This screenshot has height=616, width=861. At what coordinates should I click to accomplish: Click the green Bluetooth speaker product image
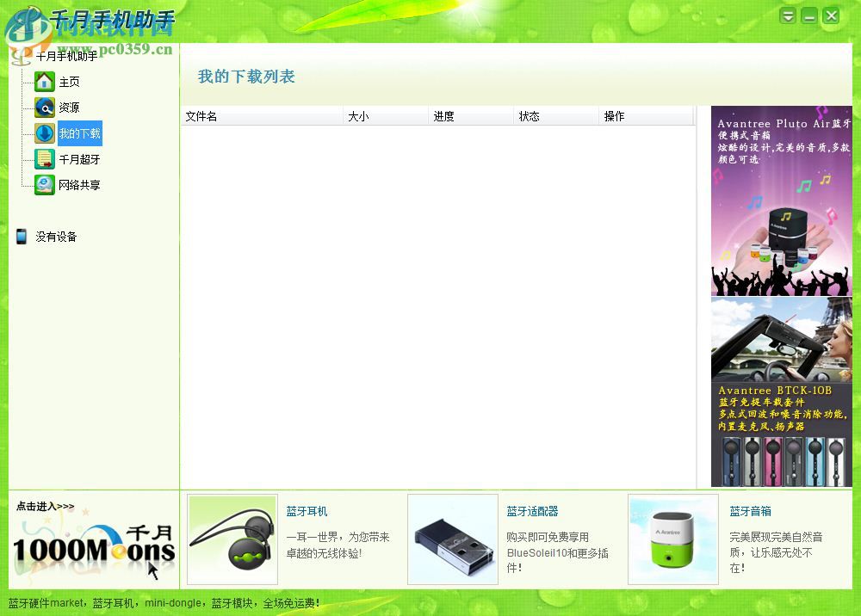[673, 539]
